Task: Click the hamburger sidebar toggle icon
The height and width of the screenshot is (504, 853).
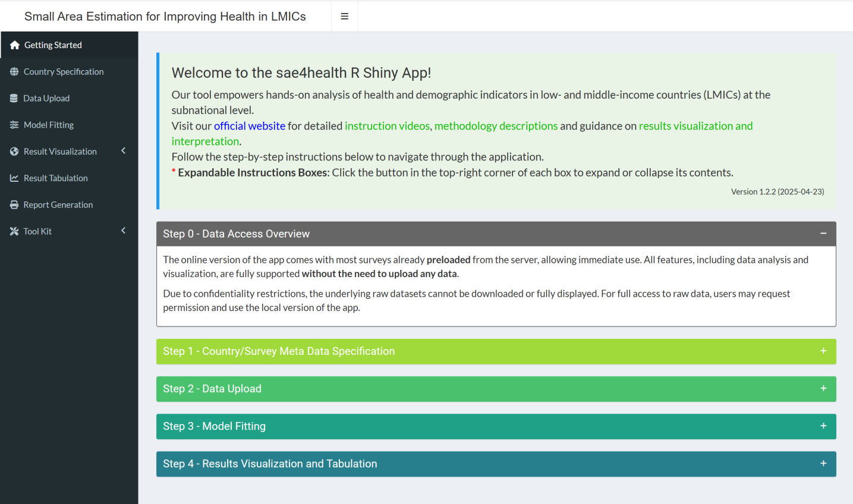Action: (344, 17)
